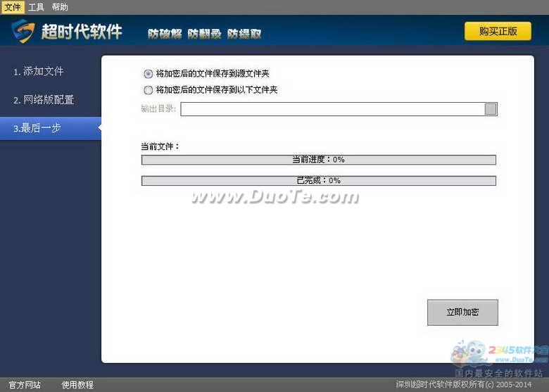Click the 超时代软件 title text
The image size is (549, 392).
[x=82, y=32]
